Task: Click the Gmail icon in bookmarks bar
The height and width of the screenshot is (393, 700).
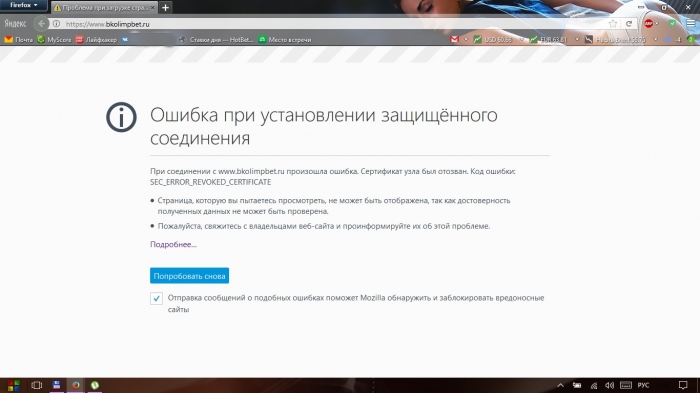Action: point(454,39)
